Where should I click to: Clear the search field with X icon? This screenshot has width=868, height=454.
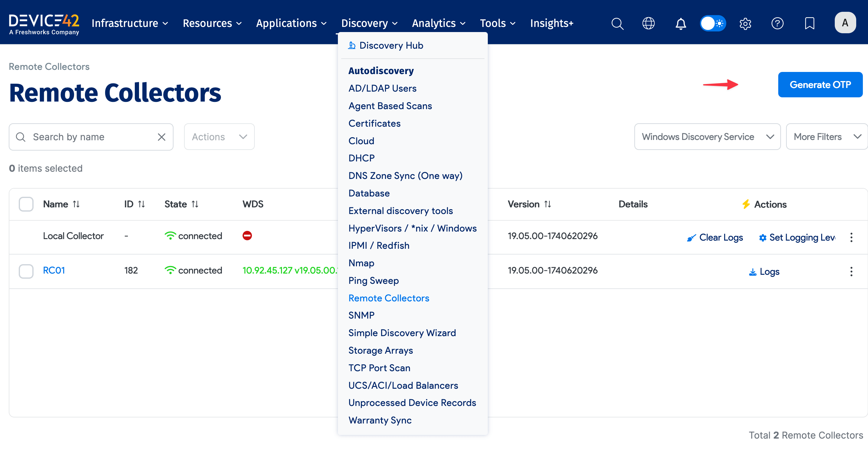162,137
